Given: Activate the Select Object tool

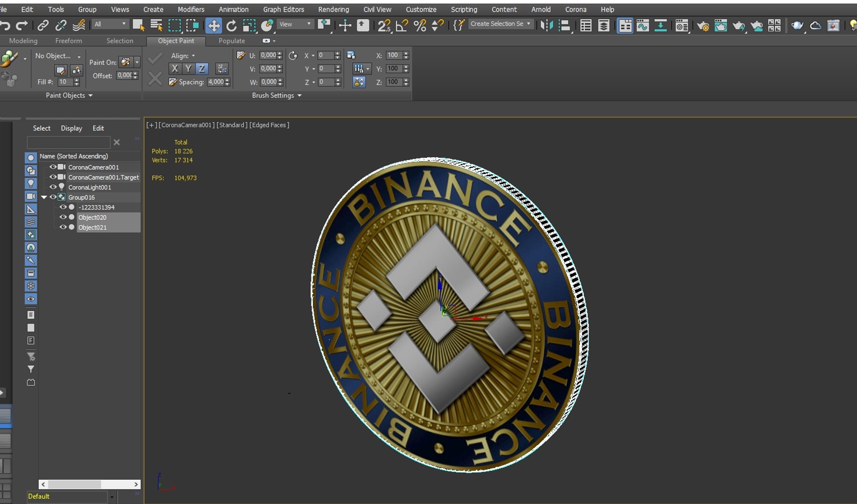Looking at the screenshot, I should point(139,25).
